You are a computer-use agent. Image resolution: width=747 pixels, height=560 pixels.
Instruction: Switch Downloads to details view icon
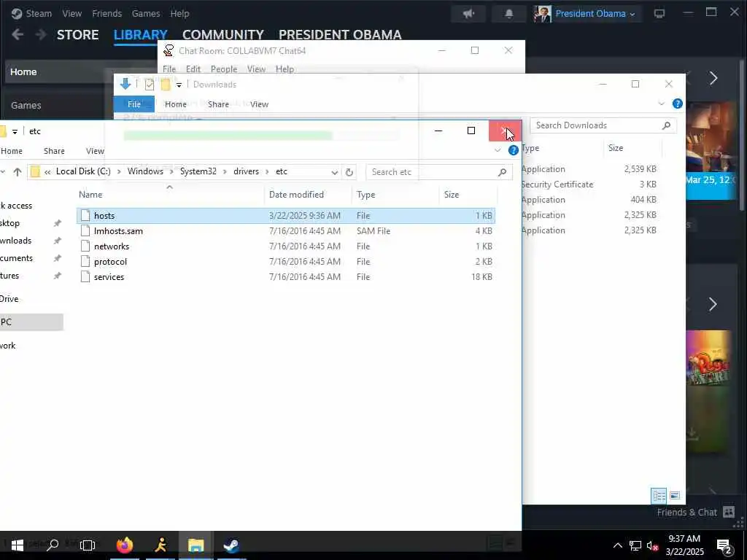pyautogui.click(x=659, y=496)
